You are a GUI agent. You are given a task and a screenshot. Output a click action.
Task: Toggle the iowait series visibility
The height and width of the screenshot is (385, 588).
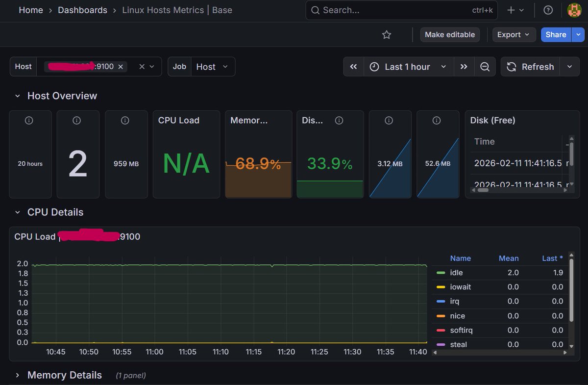point(461,287)
